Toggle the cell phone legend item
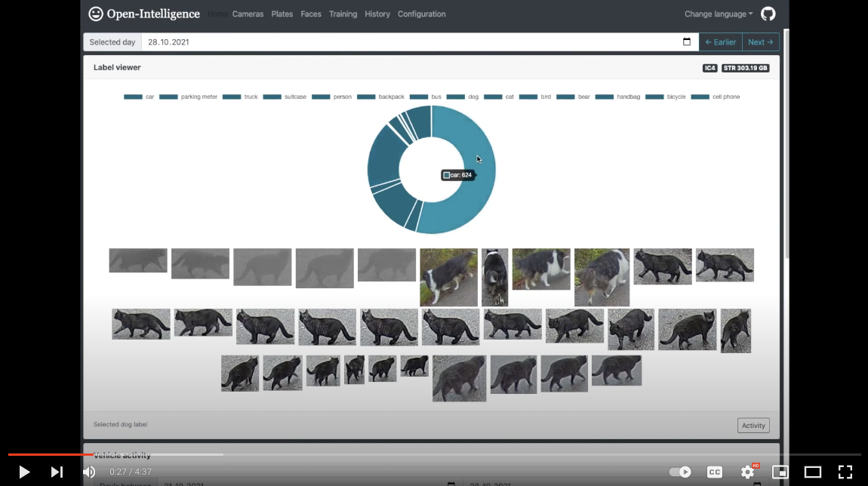This screenshot has width=868, height=486. pos(716,97)
